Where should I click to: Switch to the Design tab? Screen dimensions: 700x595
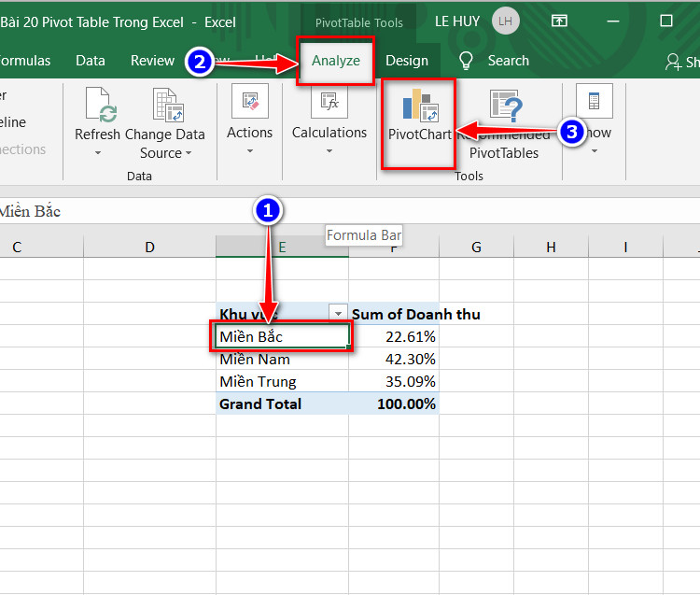click(x=407, y=61)
